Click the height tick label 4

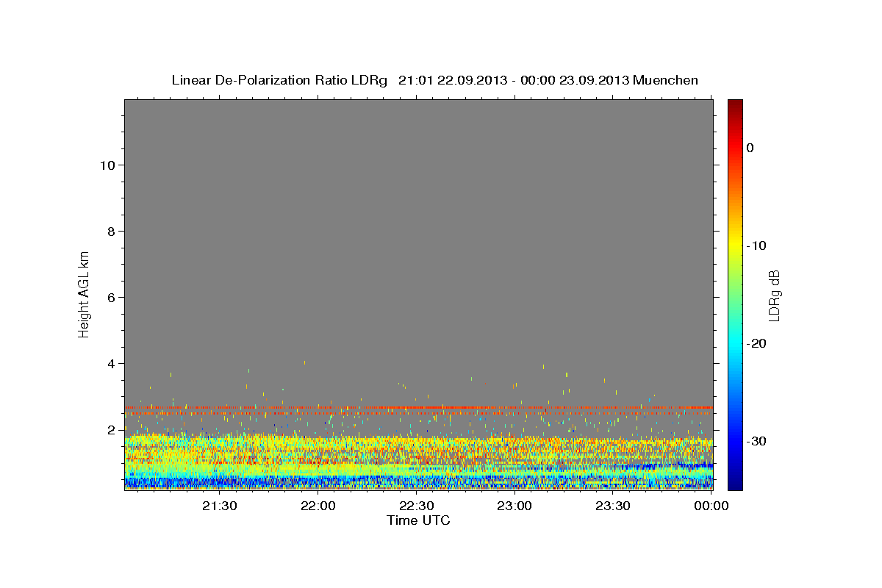pyautogui.click(x=112, y=364)
